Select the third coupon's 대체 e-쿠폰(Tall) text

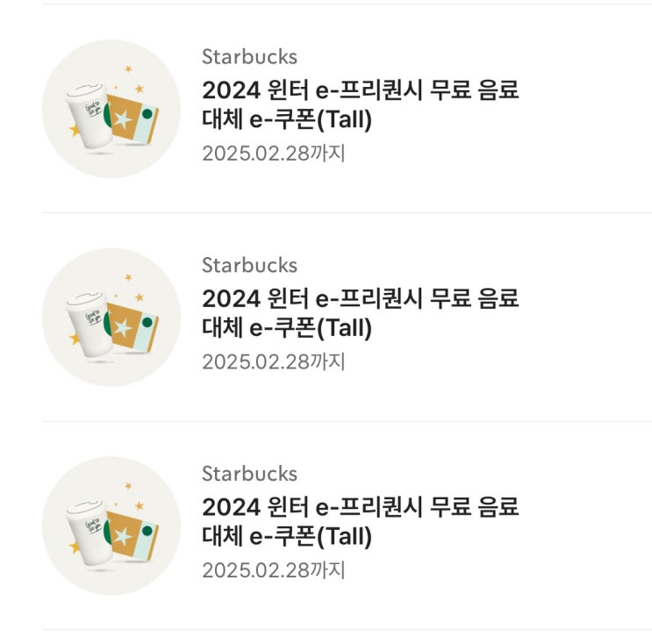pos(287,537)
